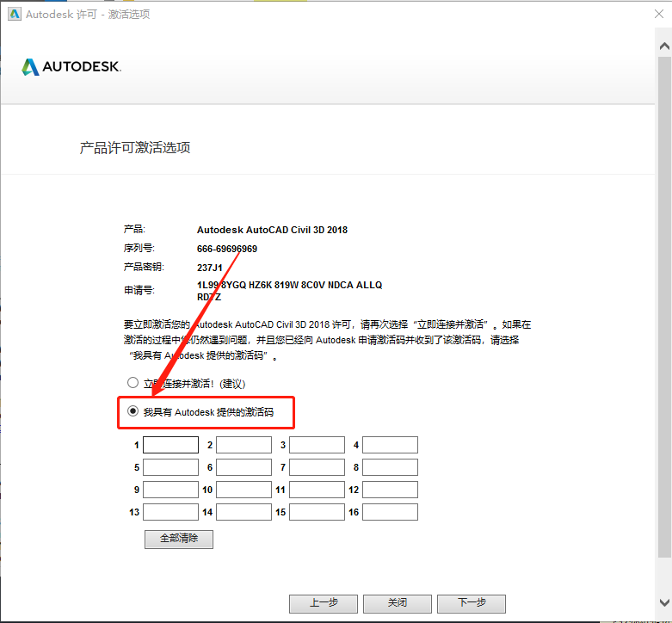Click activation code field 15
The width and height of the screenshot is (672, 623).
point(318,512)
